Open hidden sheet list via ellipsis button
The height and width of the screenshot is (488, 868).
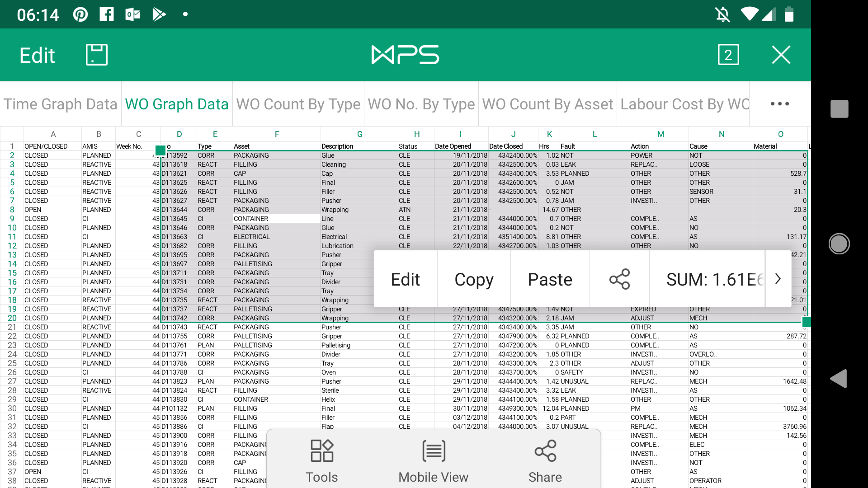(x=779, y=103)
